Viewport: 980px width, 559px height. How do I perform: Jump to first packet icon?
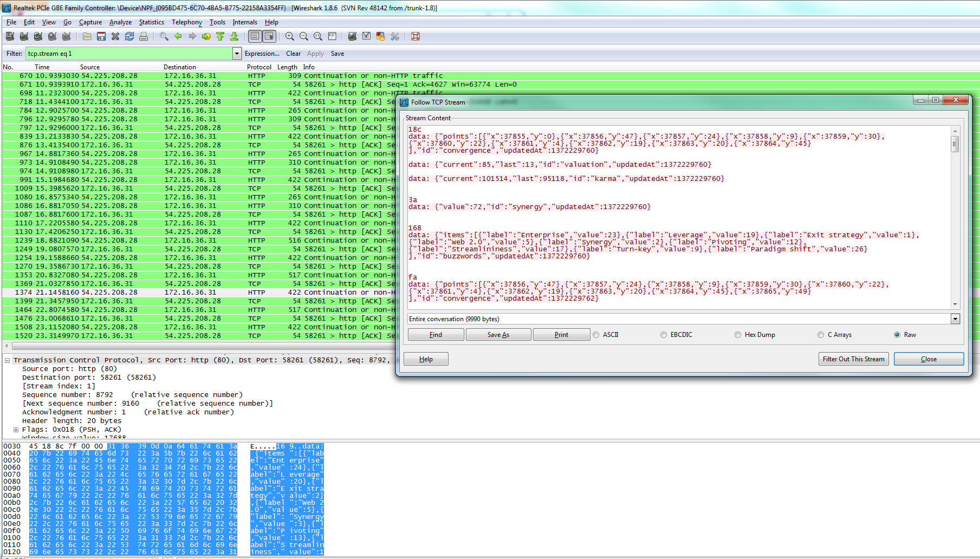[220, 36]
